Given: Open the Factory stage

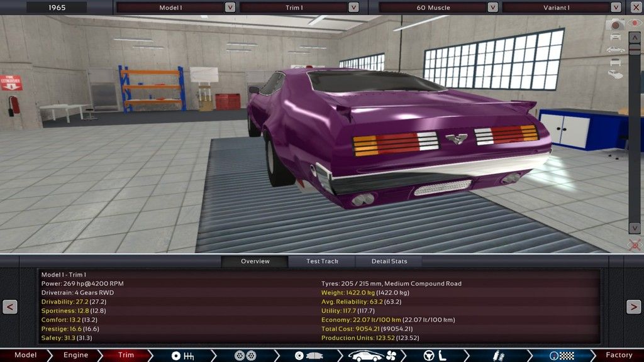Looking at the screenshot, I should coord(619,356).
